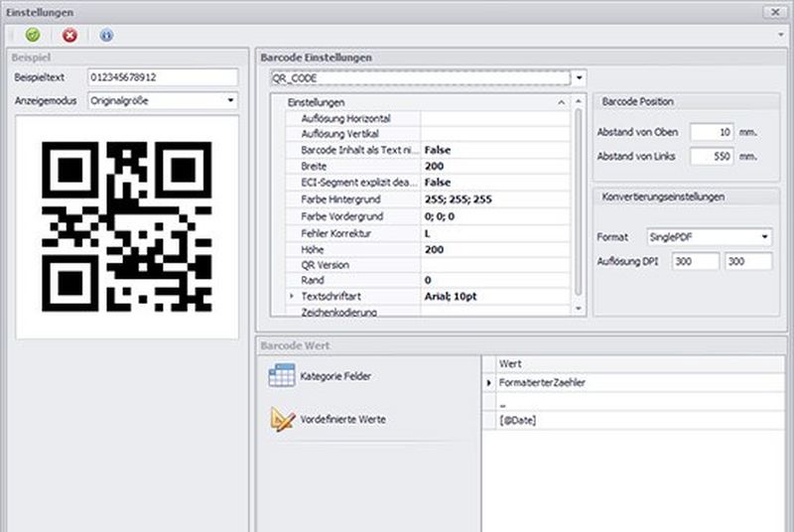Screen dimensions: 794x532
Task: Click the QR code preview image
Action: 127,226
